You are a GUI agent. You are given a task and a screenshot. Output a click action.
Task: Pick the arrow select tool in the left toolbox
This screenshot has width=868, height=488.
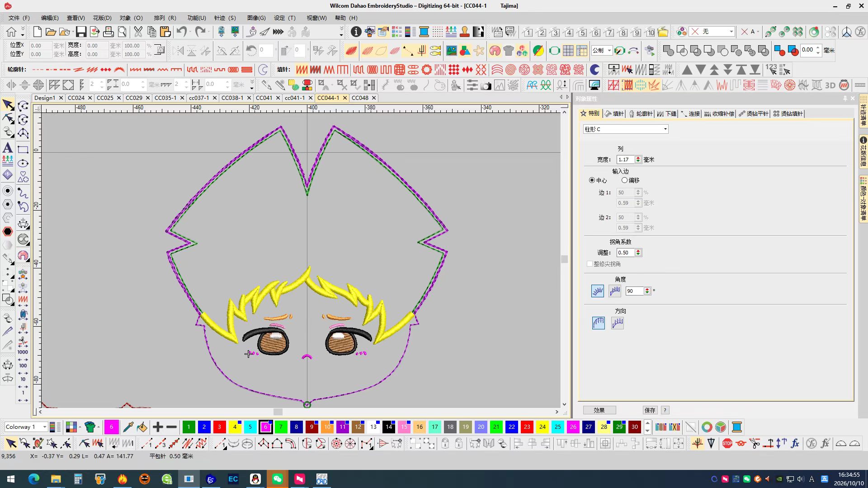click(8, 105)
